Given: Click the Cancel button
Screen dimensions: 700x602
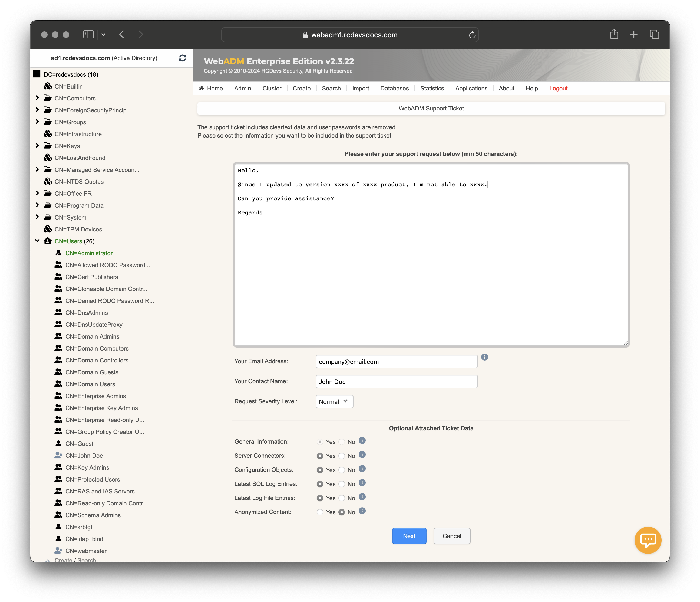Looking at the screenshot, I should 451,536.
